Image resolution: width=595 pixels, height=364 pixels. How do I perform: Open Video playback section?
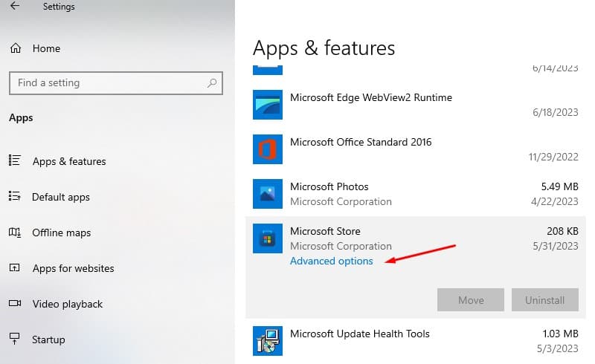click(68, 304)
